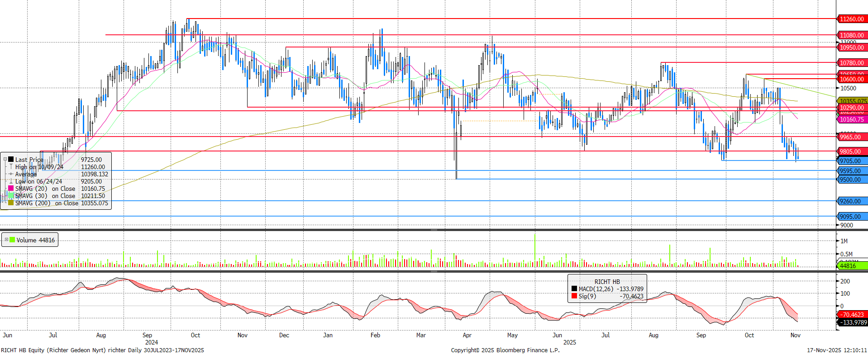Click the RICHT HB MACD legend title

(607, 281)
